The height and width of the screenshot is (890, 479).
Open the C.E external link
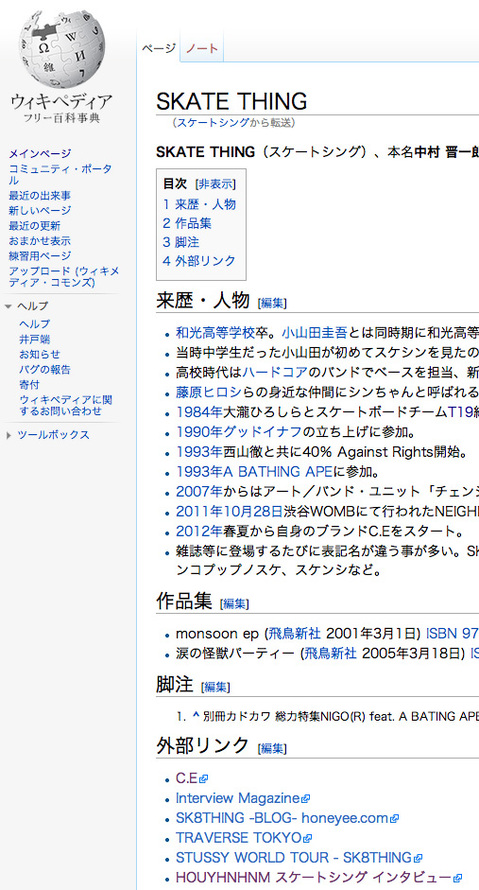pos(187,779)
